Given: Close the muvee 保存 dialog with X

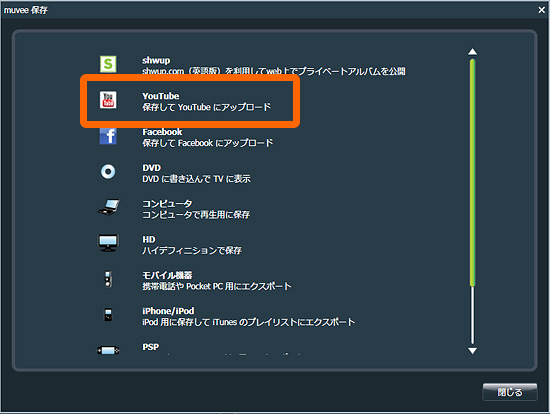Looking at the screenshot, I should (x=542, y=10).
